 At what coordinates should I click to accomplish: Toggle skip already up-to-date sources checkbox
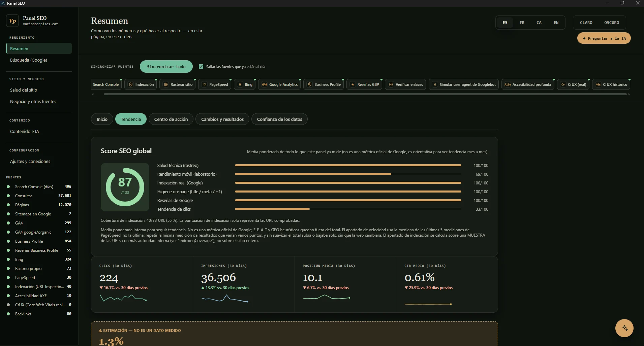[x=201, y=67]
